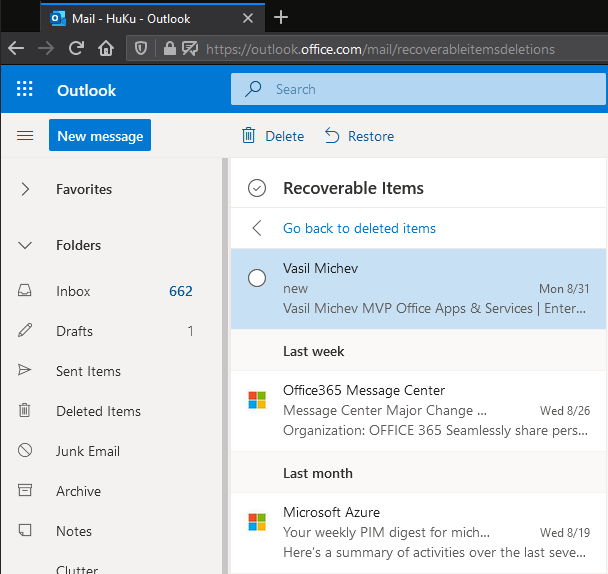Click the search magnifier icon
This screenshot has width=608, height=574.
253,89
